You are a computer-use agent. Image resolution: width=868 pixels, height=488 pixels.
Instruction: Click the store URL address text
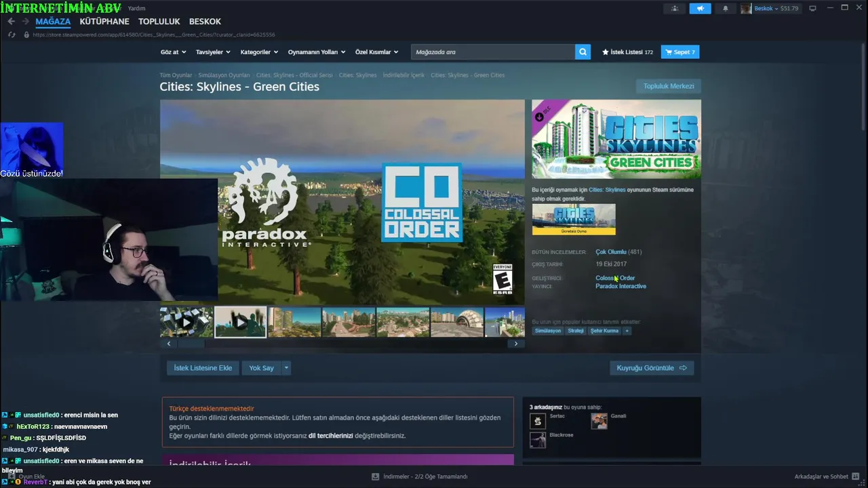coord(154,35)
